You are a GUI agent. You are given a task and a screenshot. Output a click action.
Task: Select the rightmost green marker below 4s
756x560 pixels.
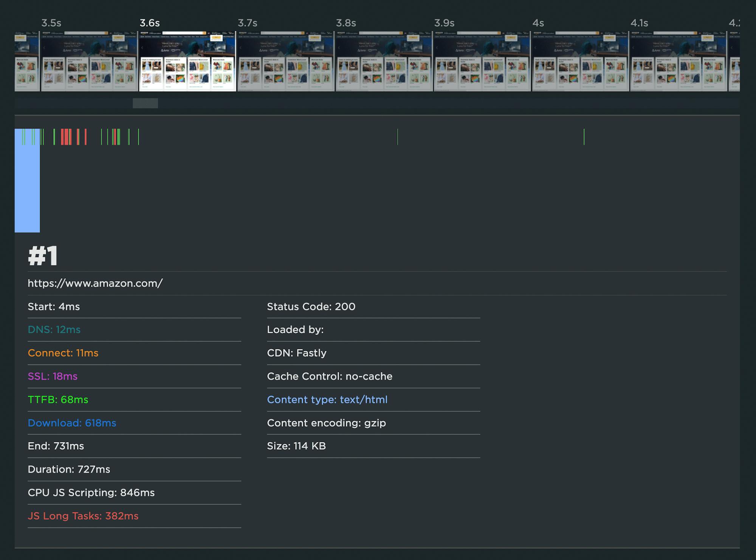[x=584, y=137]
